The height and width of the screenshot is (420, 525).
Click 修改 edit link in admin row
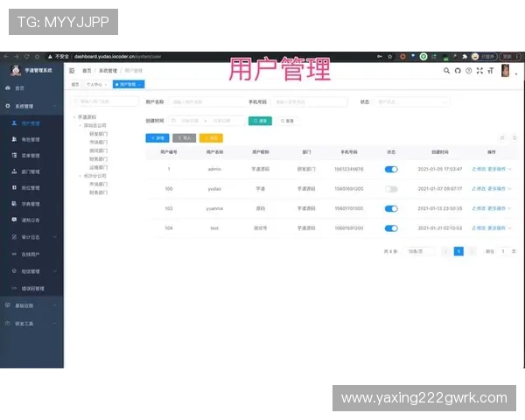(x=479, y=169)
